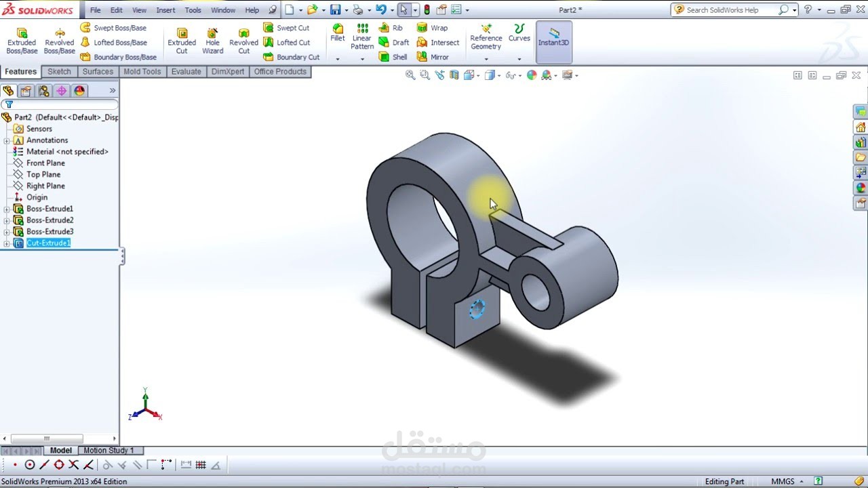This screenshot has height=488, width=868.
Task: Select the Revolved Boss/Base tool
Action: tap(60, 41)
